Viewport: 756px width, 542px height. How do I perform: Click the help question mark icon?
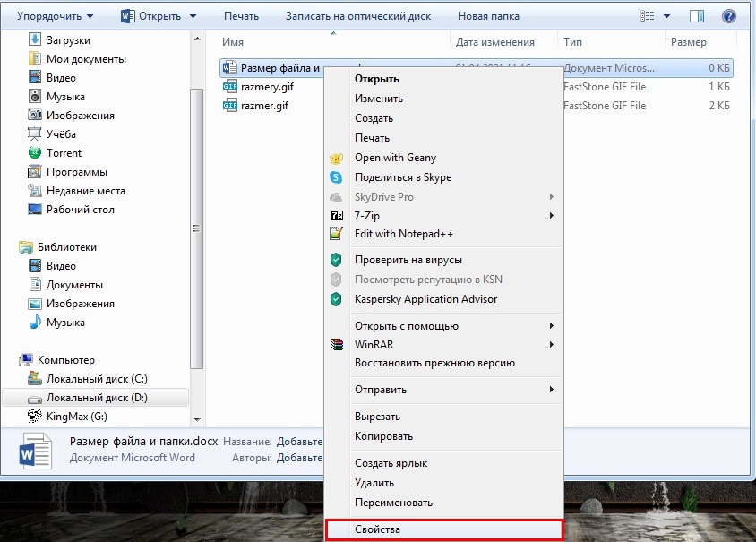click(728, 16)
